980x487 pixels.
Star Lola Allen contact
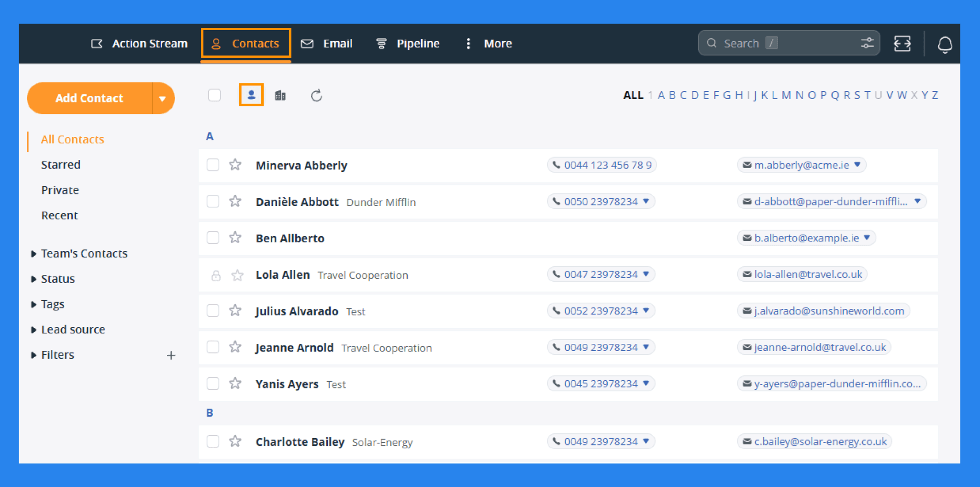pyautogui.click(x=237, y=275)
